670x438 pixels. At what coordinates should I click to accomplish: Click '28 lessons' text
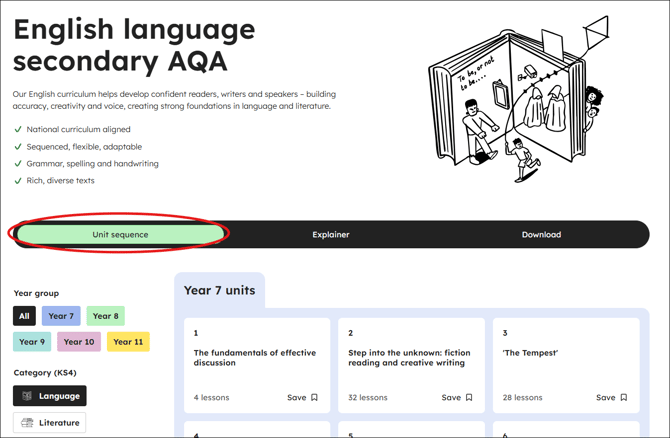pyautogui.click(x=523, y=397)
